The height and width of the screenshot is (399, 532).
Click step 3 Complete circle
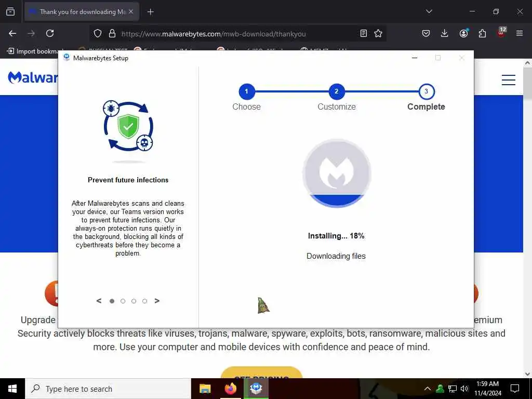426,91
